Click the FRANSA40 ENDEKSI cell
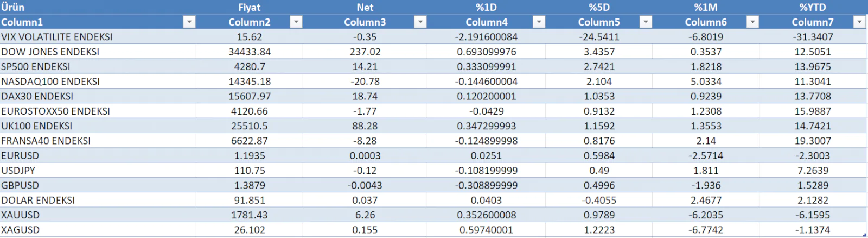The height and width of the screenshot is (238, 868). (98, 141)
